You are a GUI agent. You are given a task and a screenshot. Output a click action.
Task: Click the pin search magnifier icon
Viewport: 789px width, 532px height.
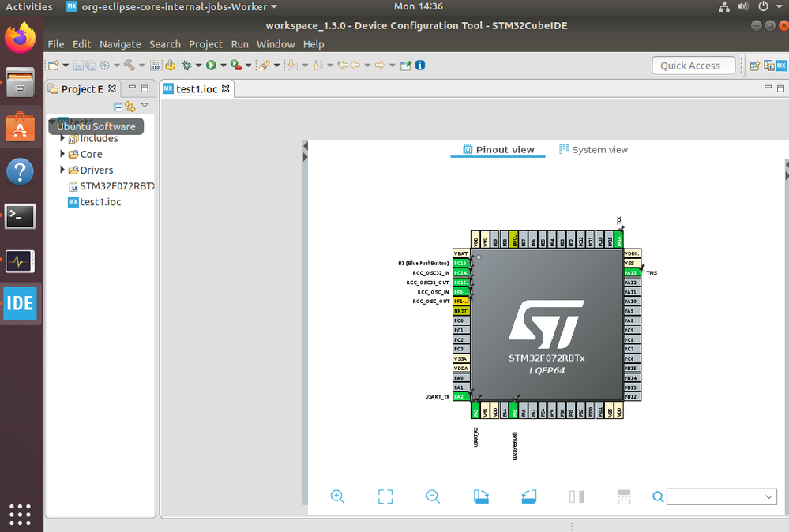658,496
